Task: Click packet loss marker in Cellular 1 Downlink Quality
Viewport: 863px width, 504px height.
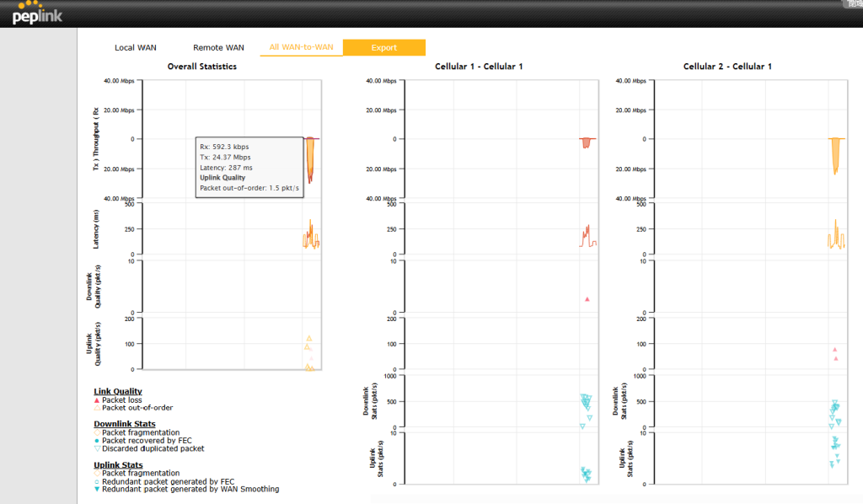Action: pos(587,299)
